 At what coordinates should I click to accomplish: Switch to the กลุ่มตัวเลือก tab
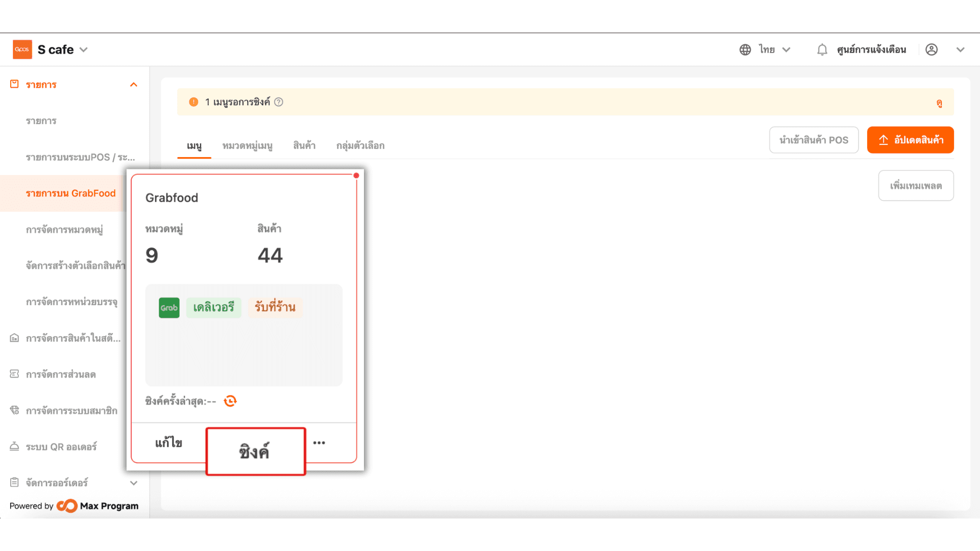(x=360, y=146)
